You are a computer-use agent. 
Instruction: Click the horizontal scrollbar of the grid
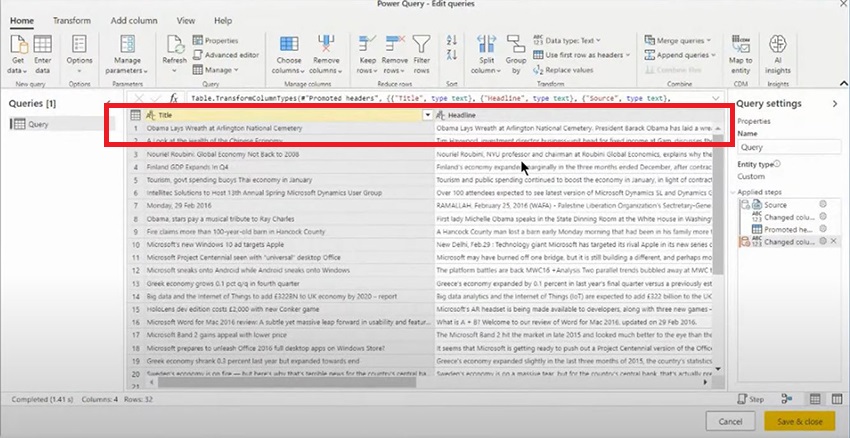click(x=286, y=382)
